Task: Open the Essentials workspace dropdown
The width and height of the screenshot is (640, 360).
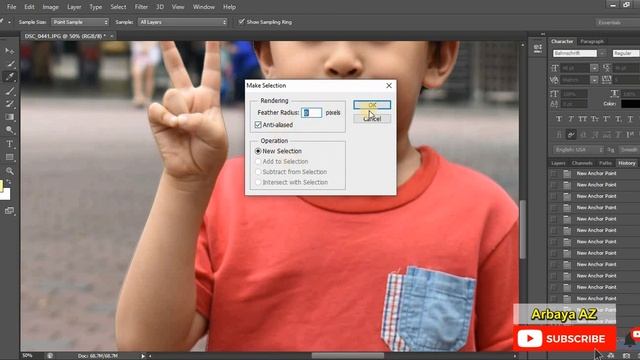Action: (x=617, y=22)
